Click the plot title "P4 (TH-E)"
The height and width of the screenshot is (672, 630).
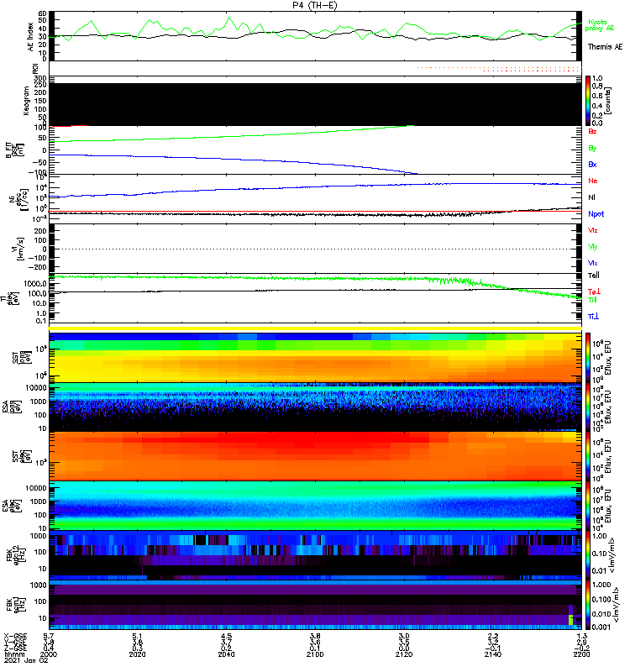coord(314,5)
